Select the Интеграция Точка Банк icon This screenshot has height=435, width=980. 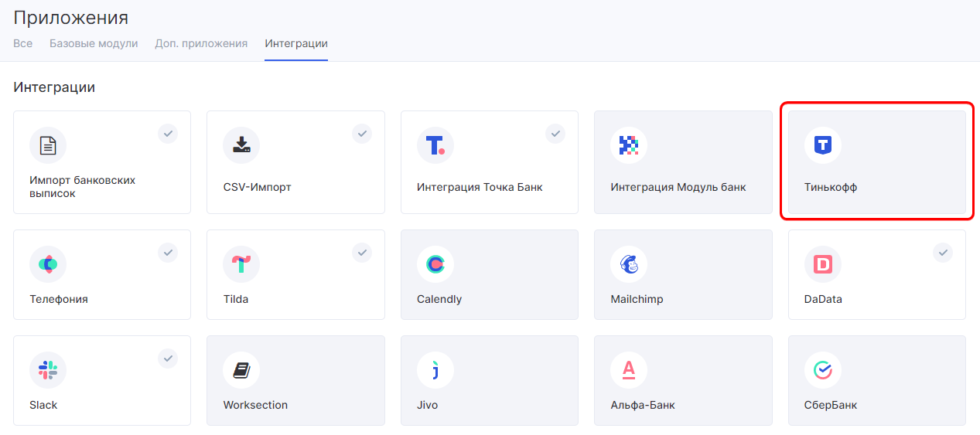click(435, 145)
